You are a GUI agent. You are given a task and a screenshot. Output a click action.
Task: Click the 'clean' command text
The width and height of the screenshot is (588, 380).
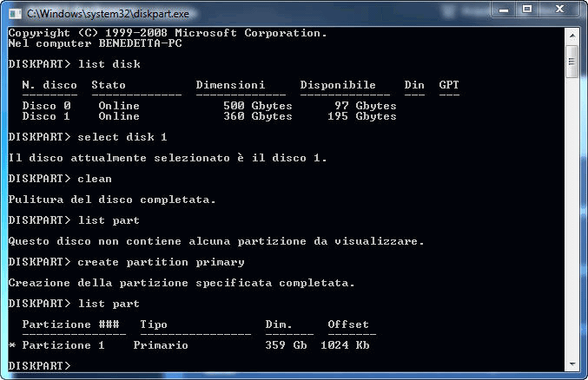tap(95, 179)
